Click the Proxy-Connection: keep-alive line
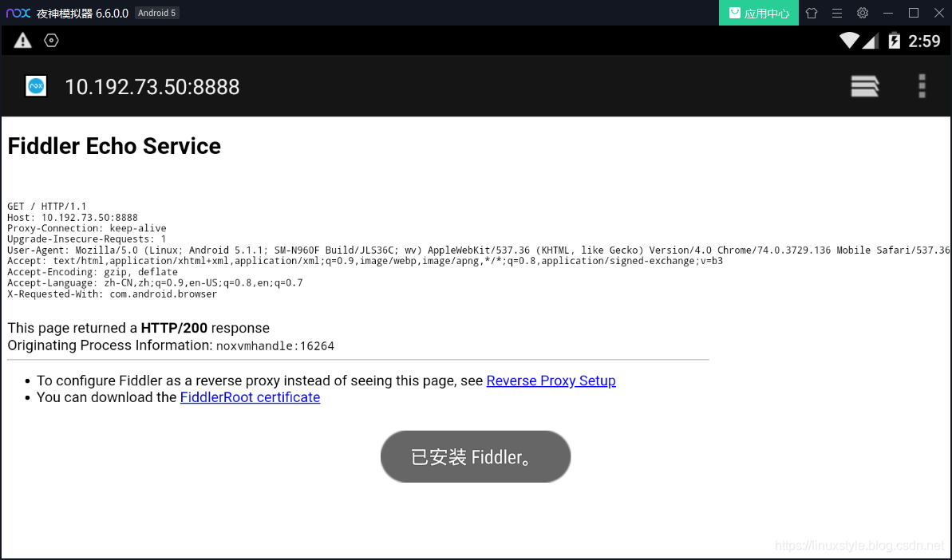The width and height of the screenshot is (952, 560). click(x=87, y=228)
